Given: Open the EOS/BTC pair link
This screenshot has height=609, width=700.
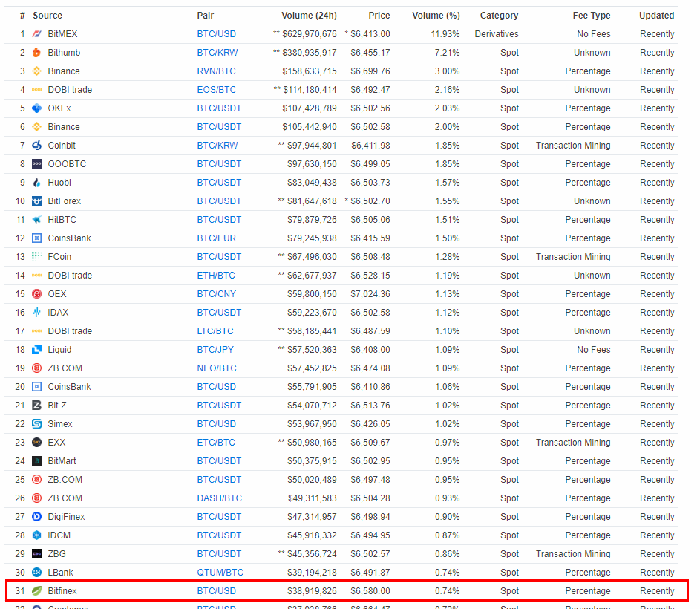Looking at the screenshot, I should click(216, 90).
